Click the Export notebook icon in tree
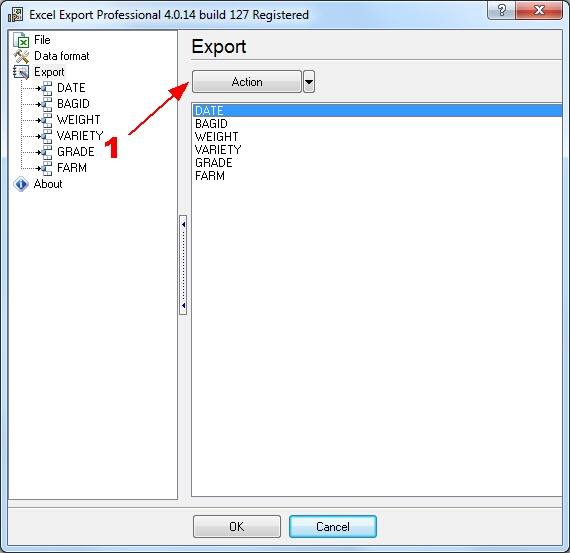This screenshot has width=570, height=553. click(21, 72)
